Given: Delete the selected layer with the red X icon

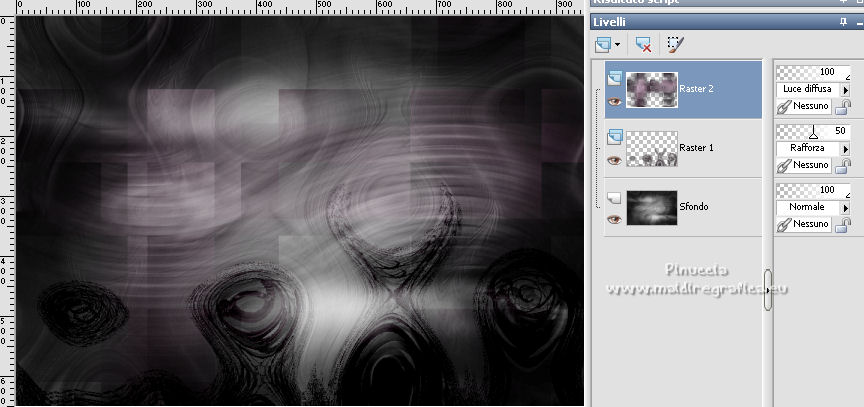Looking at the screenshot, I should [643, 45].
